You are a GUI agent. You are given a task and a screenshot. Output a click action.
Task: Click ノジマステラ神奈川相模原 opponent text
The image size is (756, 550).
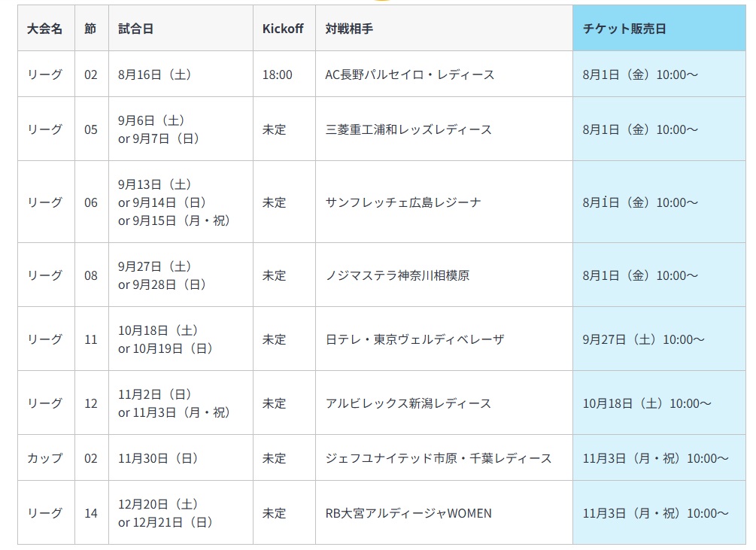(x=397, y=275)
